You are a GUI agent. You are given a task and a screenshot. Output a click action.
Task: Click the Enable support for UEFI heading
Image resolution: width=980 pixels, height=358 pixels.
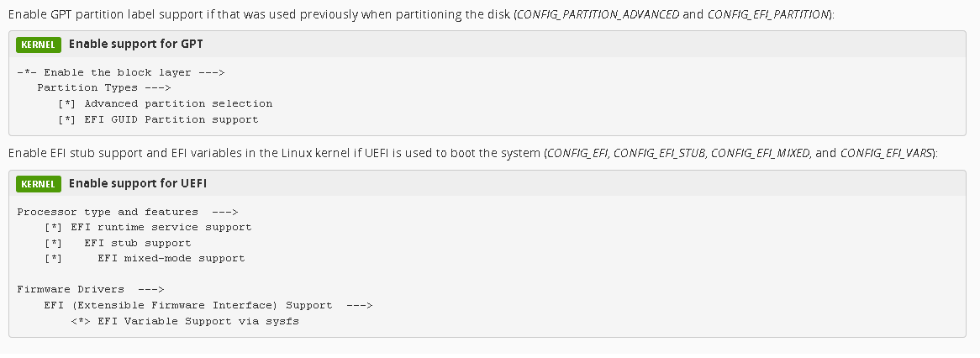[x=138, y=183]
